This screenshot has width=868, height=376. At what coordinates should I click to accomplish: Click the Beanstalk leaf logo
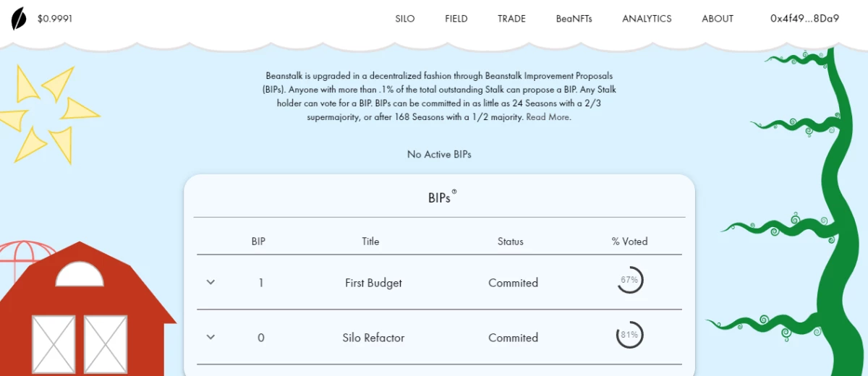click(19, 19)
